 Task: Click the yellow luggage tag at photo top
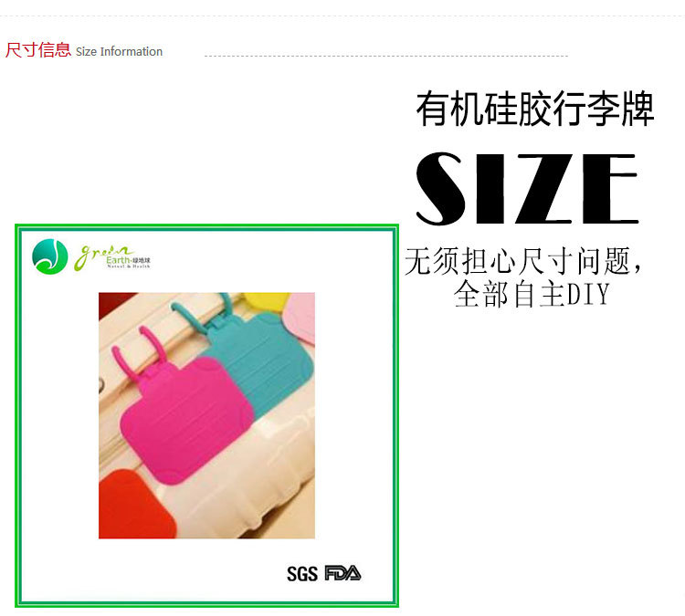(266, 301)
